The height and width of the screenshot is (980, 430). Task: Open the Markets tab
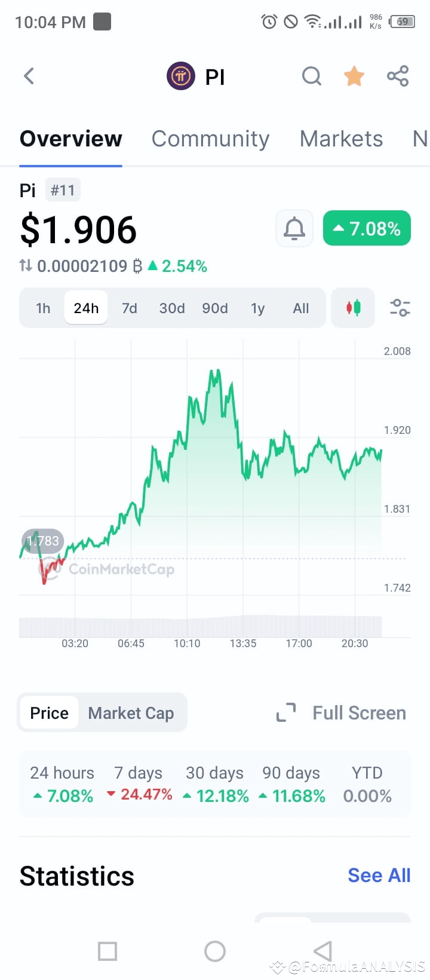point(341,139)
